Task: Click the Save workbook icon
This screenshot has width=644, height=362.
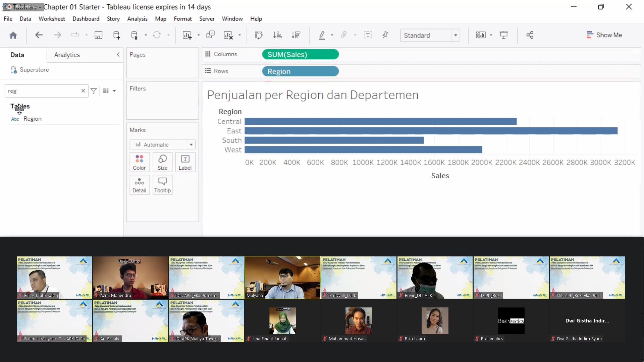Action: point(98,35)
